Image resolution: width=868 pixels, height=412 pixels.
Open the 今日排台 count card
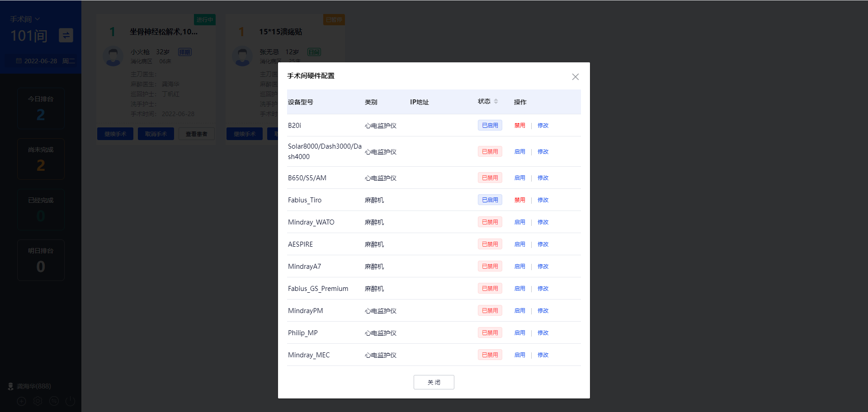point(41,108)
